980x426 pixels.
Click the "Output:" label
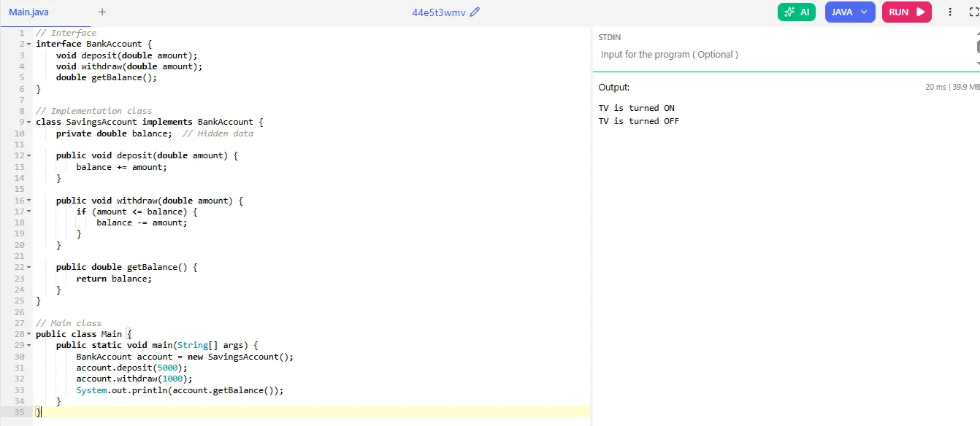pyautogui.click(x=614, y=88)
